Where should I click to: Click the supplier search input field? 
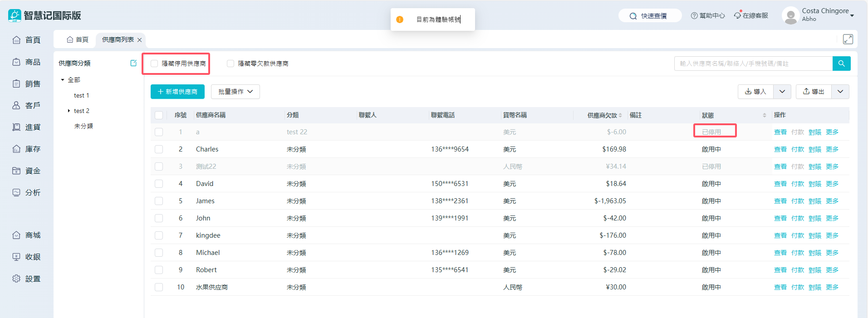coord(753,64)
